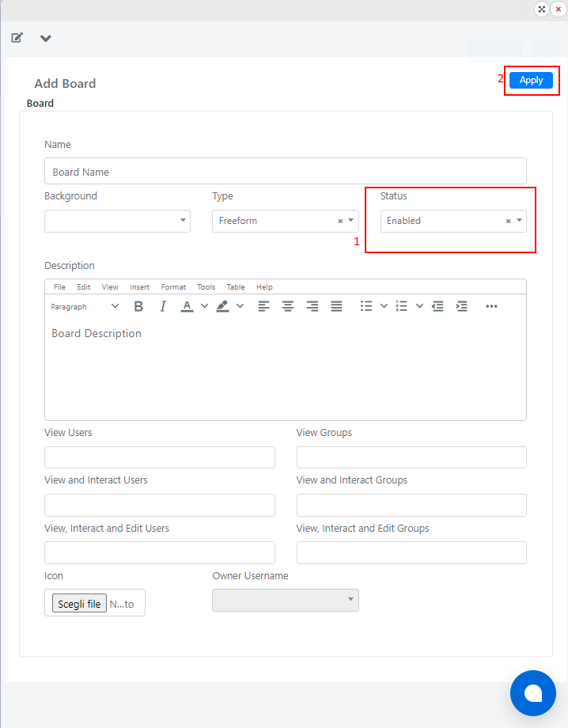
Task: Click in the Board Description text area
Action: [286, 369]
